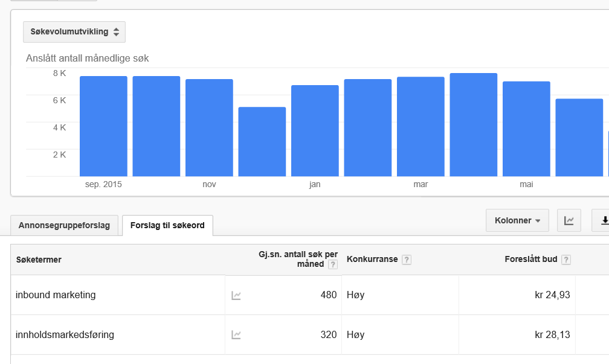The width and height of the screenshot is (609, 364).
Task: Switch to Annonsegruppeforslag tab
Action: pos(64,226)
